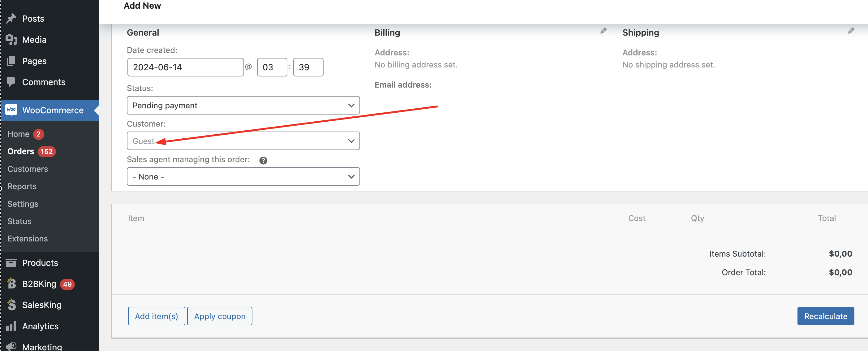This screenshot has width=868, height=351.
Task: Click the Media icon in sidebar
Action: [x=11, y=40]
